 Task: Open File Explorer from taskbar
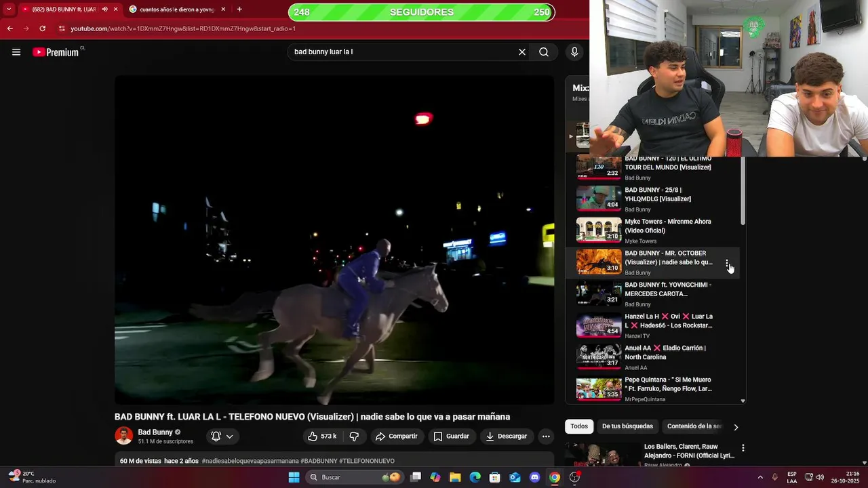(x=455, y=477)
